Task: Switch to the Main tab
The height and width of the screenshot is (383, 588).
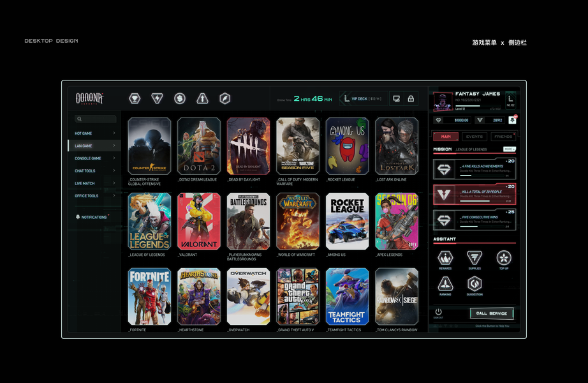Action: click(446, 137)
